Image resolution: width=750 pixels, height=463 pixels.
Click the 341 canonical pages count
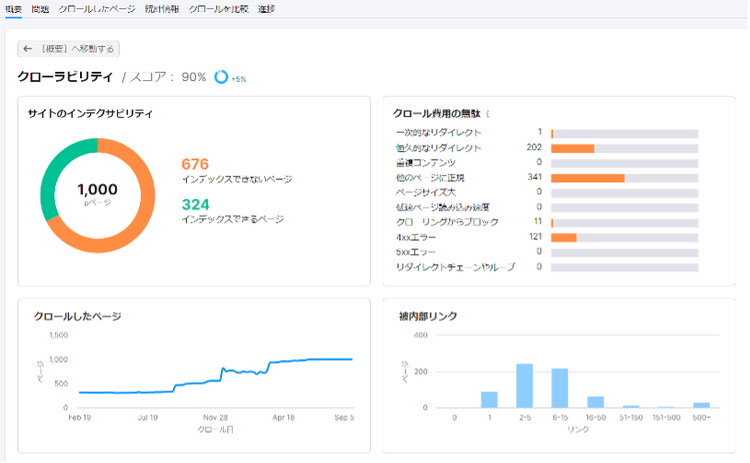[x=535, y=177]
